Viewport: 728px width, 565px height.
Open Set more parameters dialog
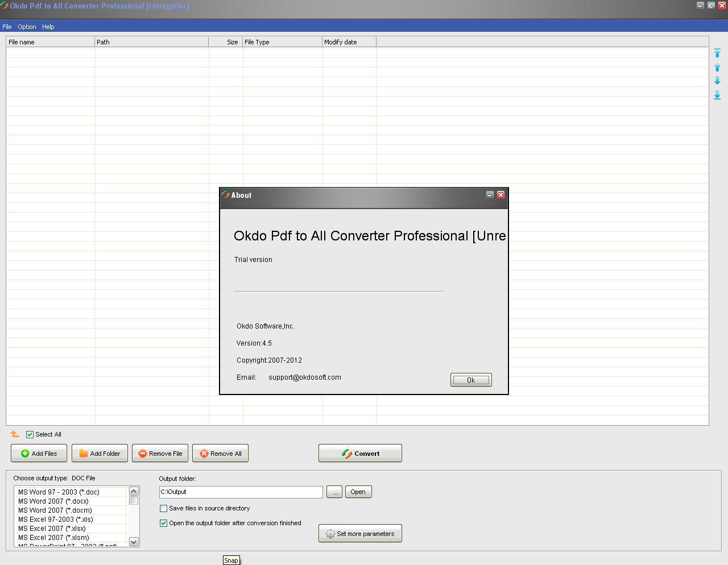coord(360,534)
